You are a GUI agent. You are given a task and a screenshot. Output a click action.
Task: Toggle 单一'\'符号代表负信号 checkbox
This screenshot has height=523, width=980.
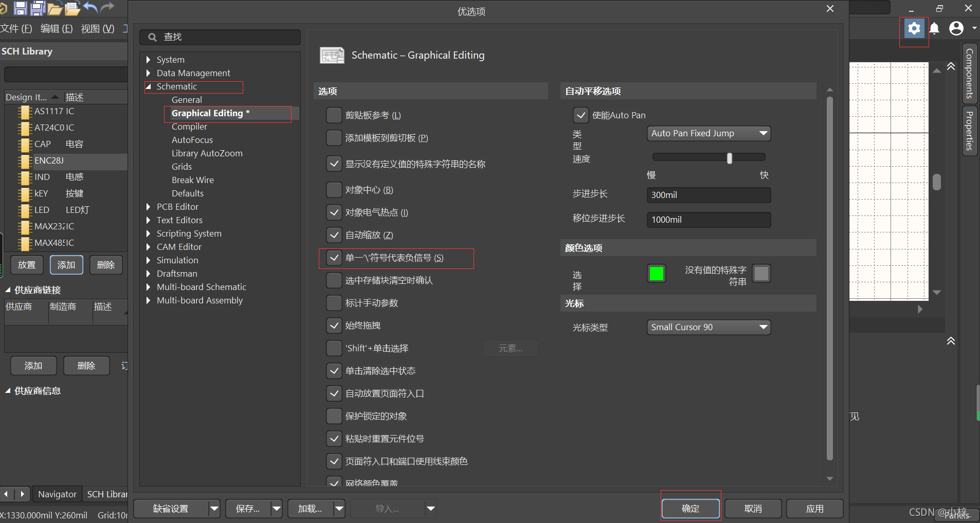pyautogui.click(x=334, y=258)
